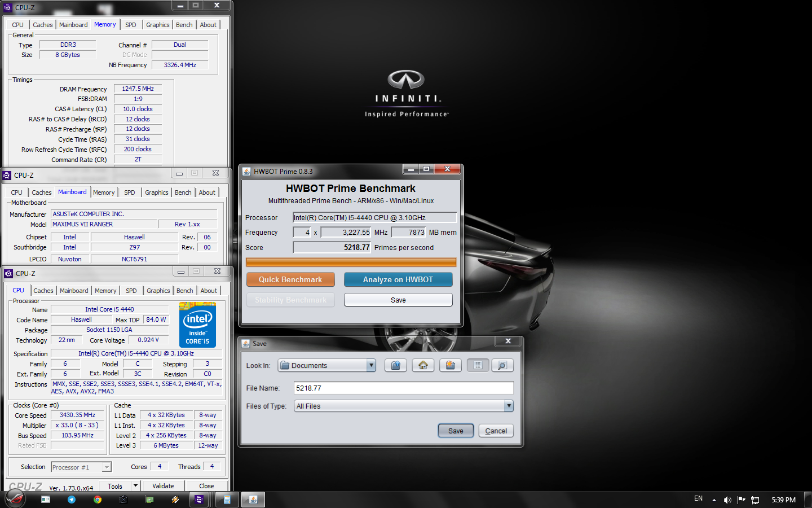
Task: Click the 7873 MB mem value
Action: pyautogui.click(x=409, y=232)
